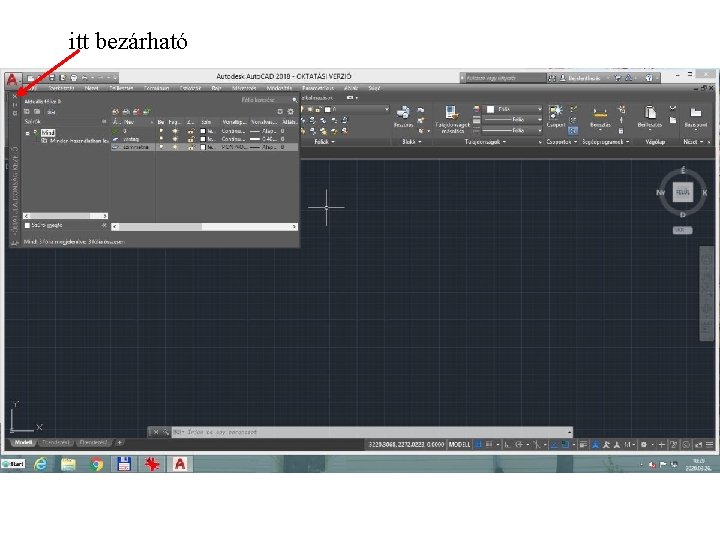Click the FELÜL face of the ViewCube
This screenshot has height=540, width=720.
click(x=683, y=192)
